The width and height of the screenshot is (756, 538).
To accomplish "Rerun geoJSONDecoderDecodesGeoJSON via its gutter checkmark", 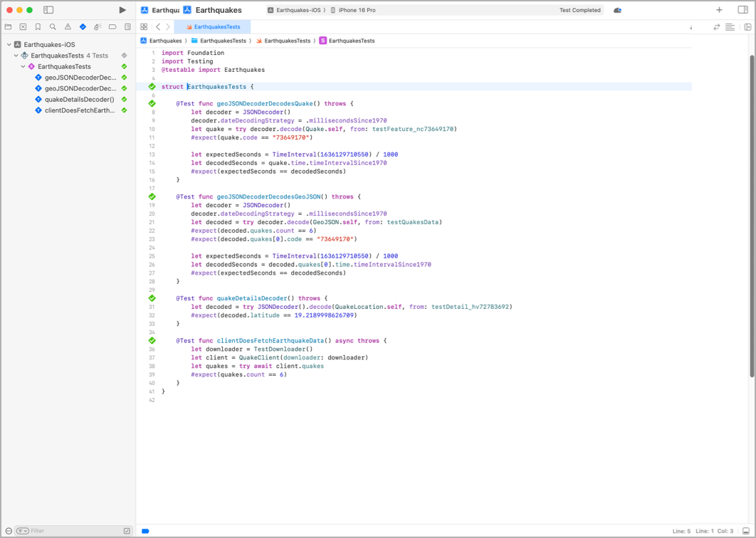I will pyautogui.click(x=152, y=196).
